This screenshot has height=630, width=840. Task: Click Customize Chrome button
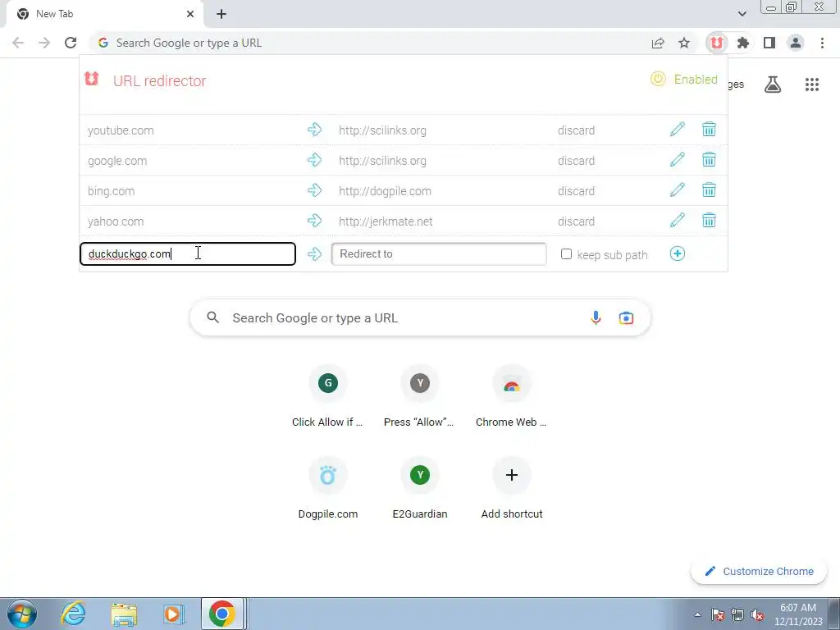[x=760, y=571]
